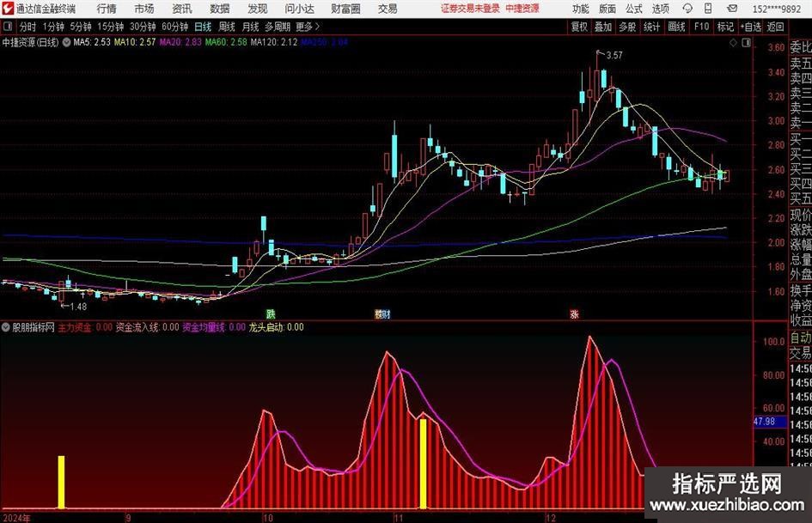The image size is (812, 523).
Task: Switch to 60分钟 timeframe
Action: (x=175, y=27)
